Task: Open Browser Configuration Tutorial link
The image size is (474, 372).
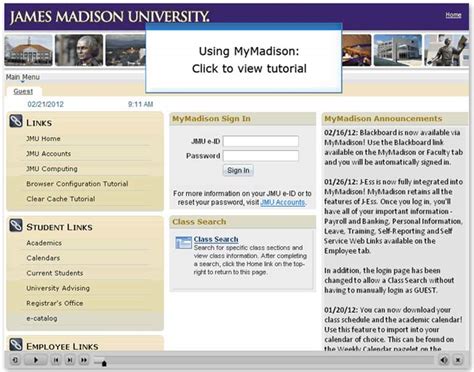Action: [77, 184]
